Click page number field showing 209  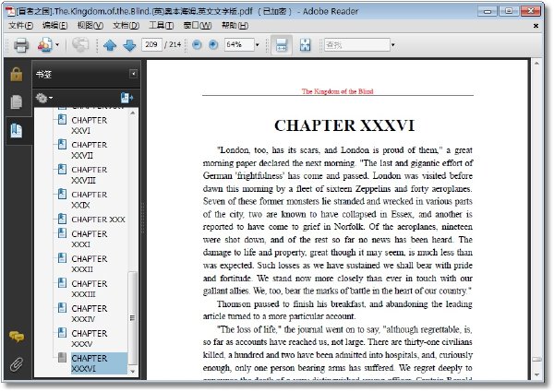[151, 44]
